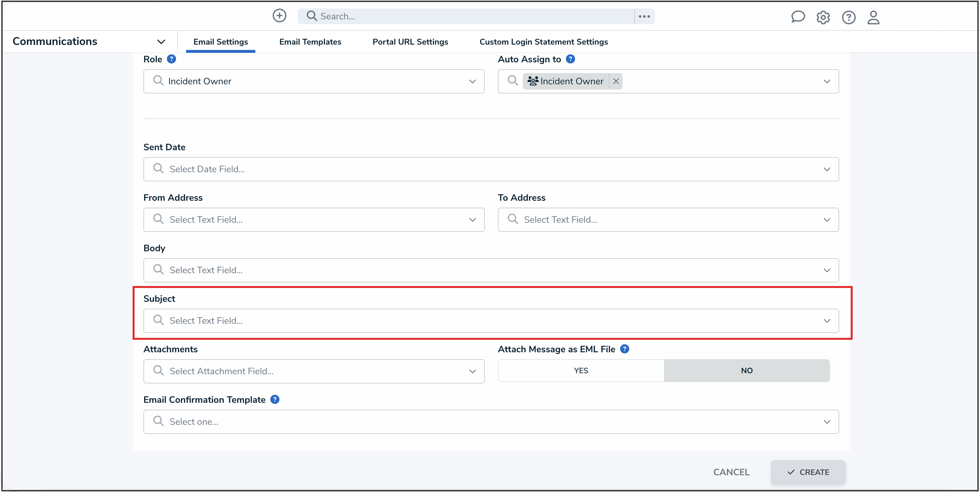The height and width of the screenshot is (492, 980).
Task: Select NO for Attach Message as EML File
Action: [747, 370]
